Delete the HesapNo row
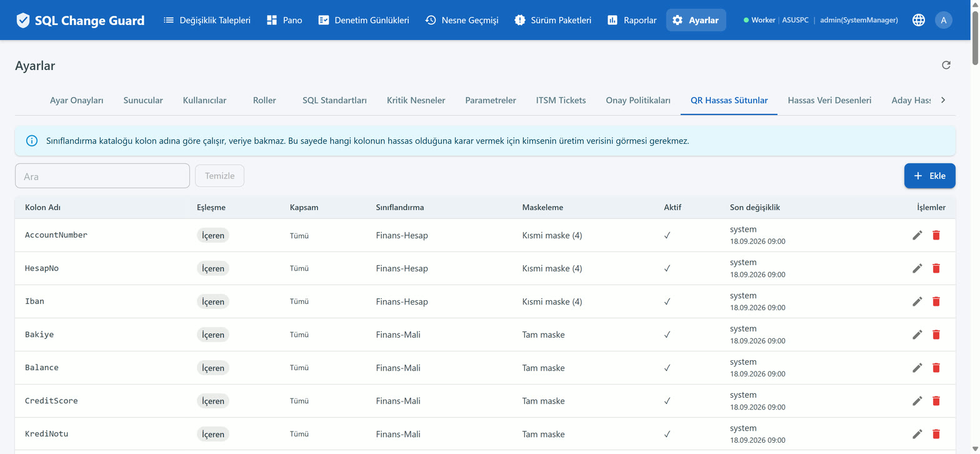Image resolution: width=980 pixels, height=454 pixels. (936, 268)
